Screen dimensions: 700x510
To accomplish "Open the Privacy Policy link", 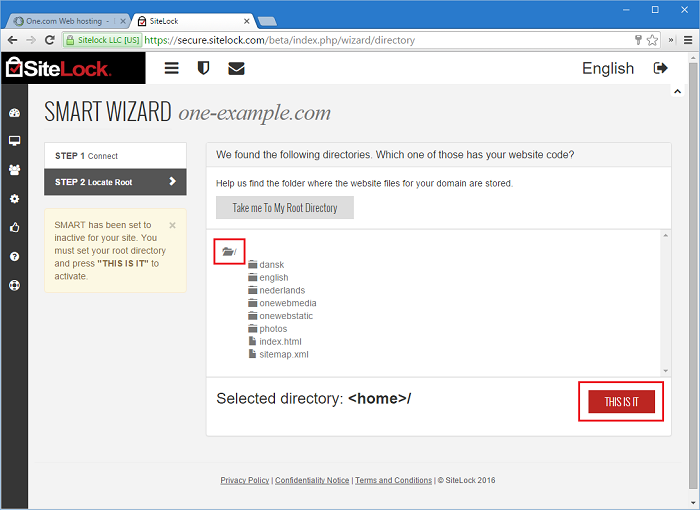I will coord(245,480).
